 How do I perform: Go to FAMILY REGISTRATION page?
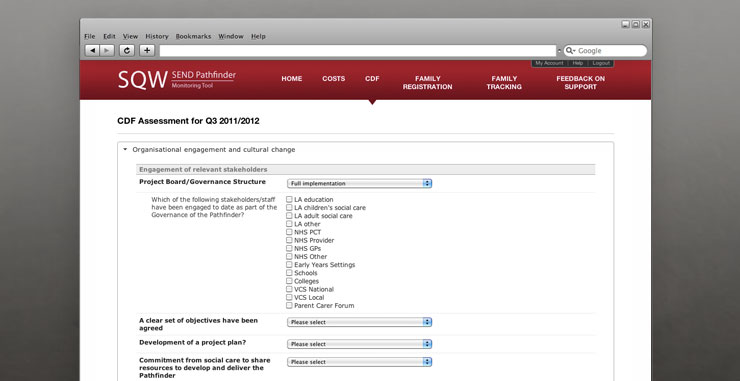[x=428, y=83]
